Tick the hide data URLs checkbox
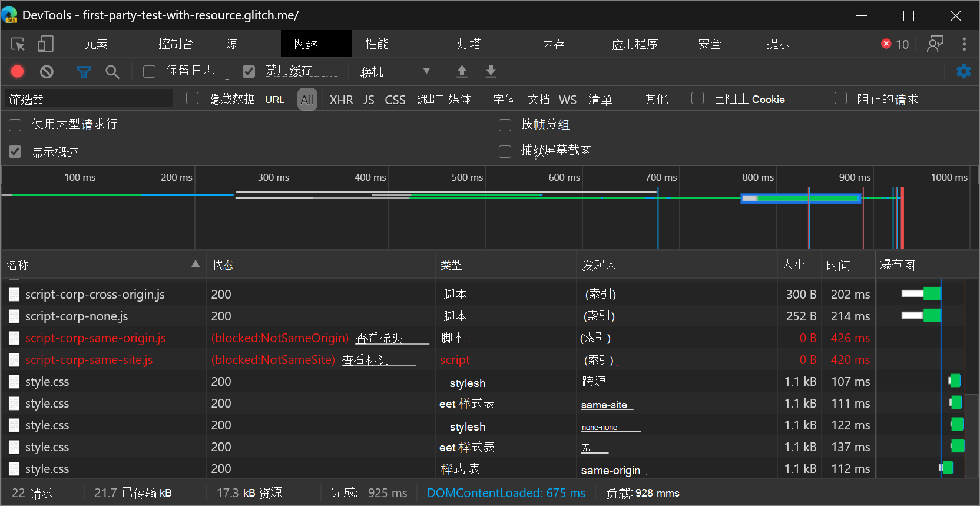The height and width of the screenshot is (506, 980). point(193,98)
